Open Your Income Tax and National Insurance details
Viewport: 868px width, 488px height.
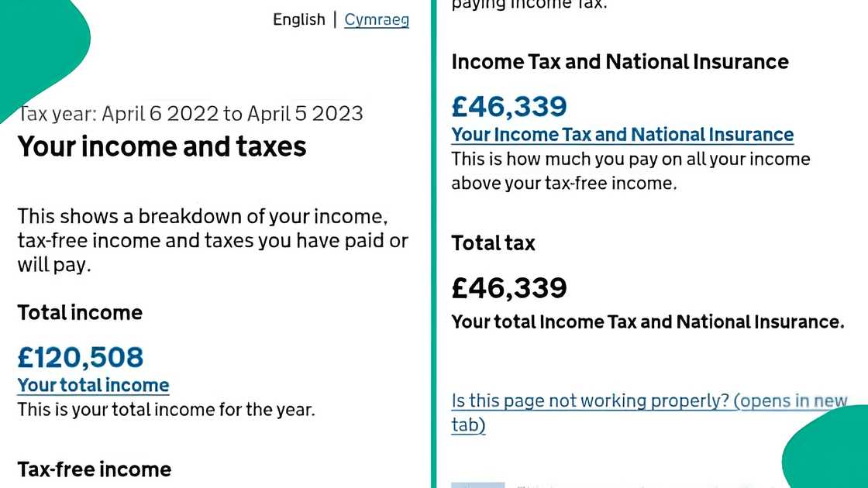tap(622, 134)
